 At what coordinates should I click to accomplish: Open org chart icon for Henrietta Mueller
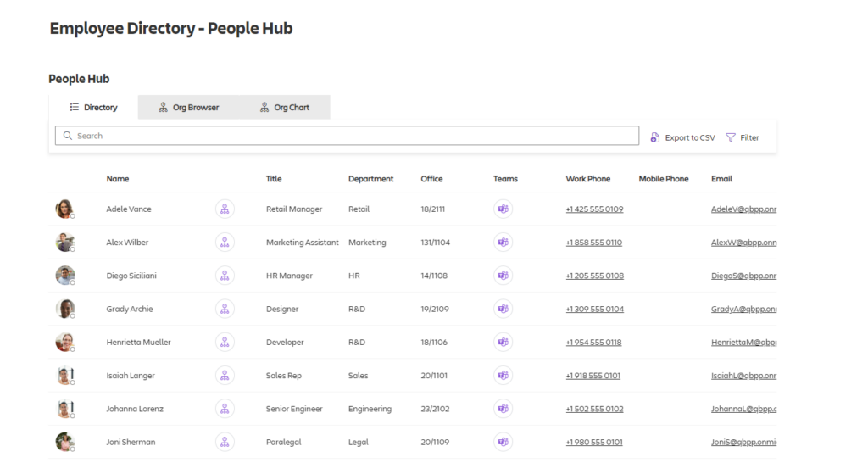pos(225,342)
